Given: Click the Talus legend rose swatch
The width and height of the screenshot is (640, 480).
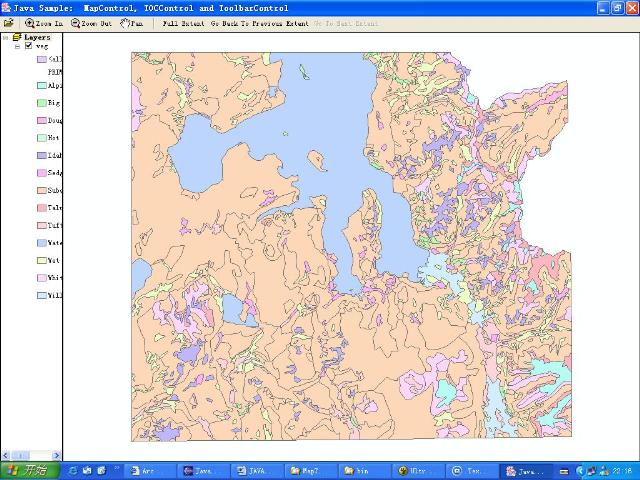Looking at the screenshot, I should (x=42, y=208).
